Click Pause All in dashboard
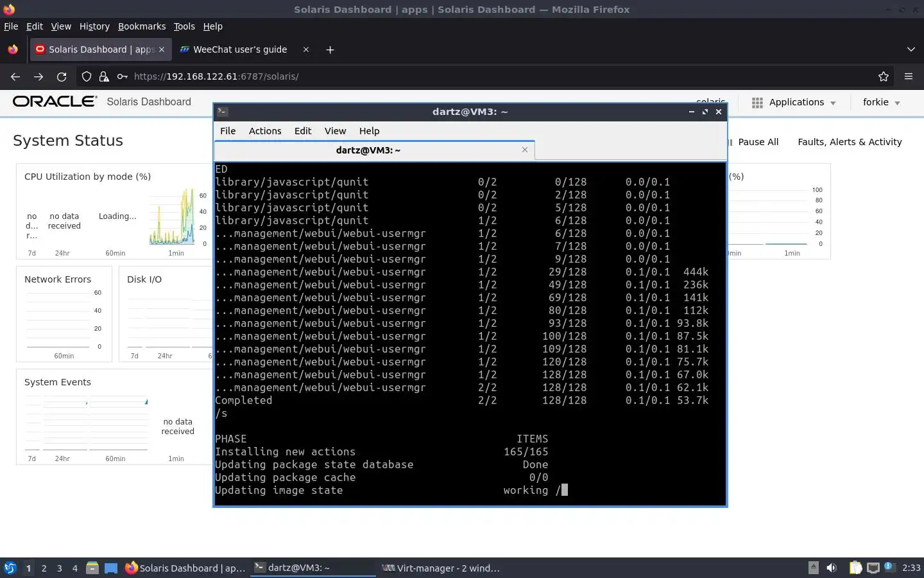The width and height of the screenshot is (924, 578). tap(758, 142)
